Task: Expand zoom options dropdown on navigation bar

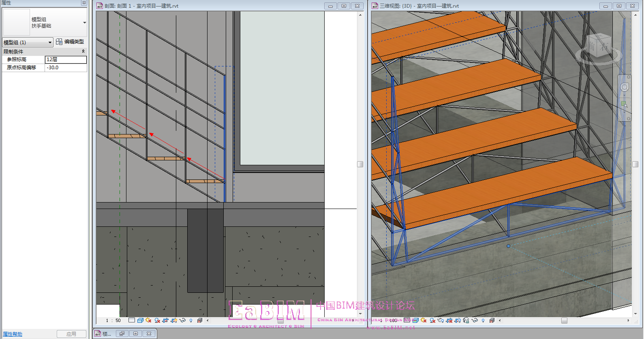Action: coord(625,113)
